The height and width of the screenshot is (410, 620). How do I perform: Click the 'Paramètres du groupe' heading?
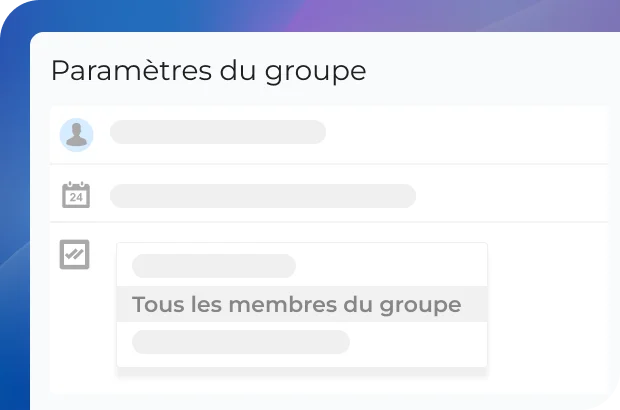click(x=208, y=72)
